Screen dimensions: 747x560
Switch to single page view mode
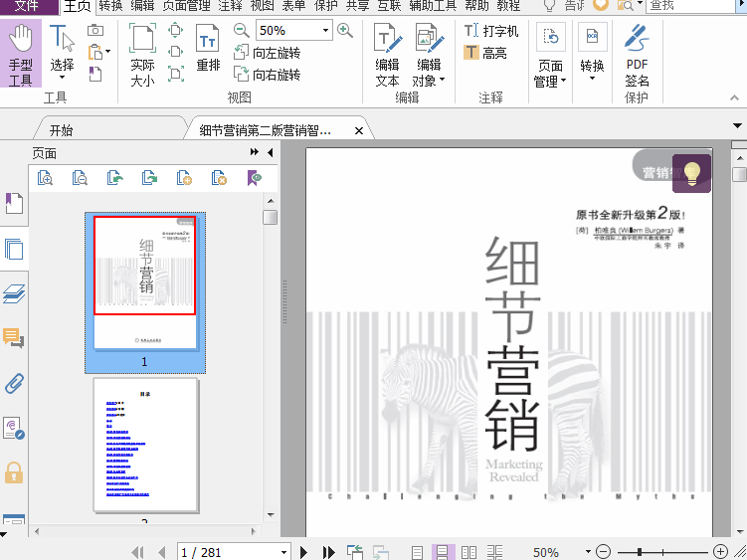pyautogui.click(x=418, y=553)
